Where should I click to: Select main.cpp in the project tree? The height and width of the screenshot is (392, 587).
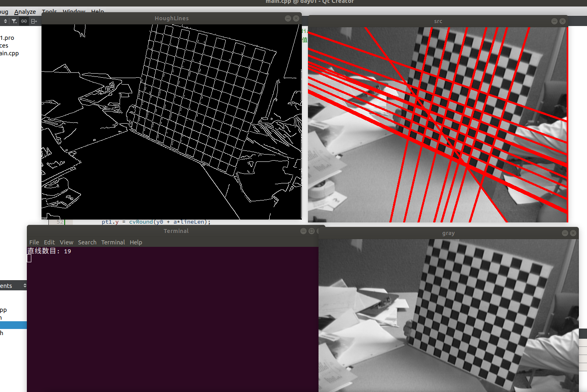9,53
